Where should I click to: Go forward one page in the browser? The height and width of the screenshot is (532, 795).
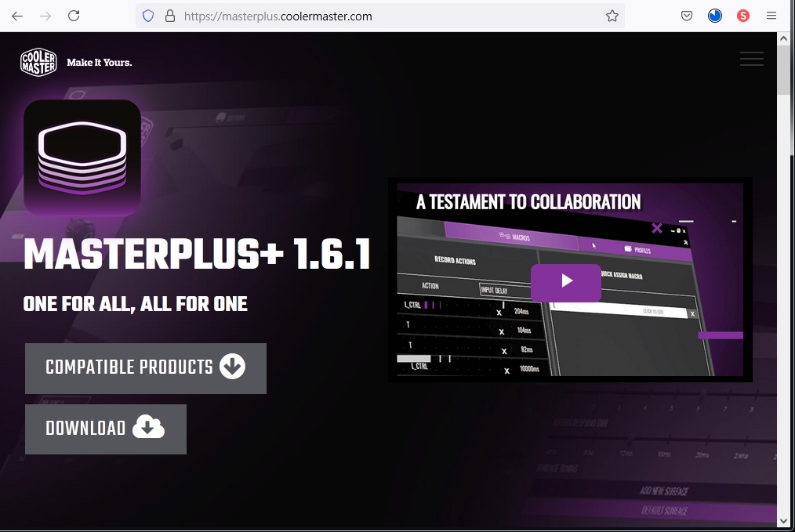coord(45,16)
